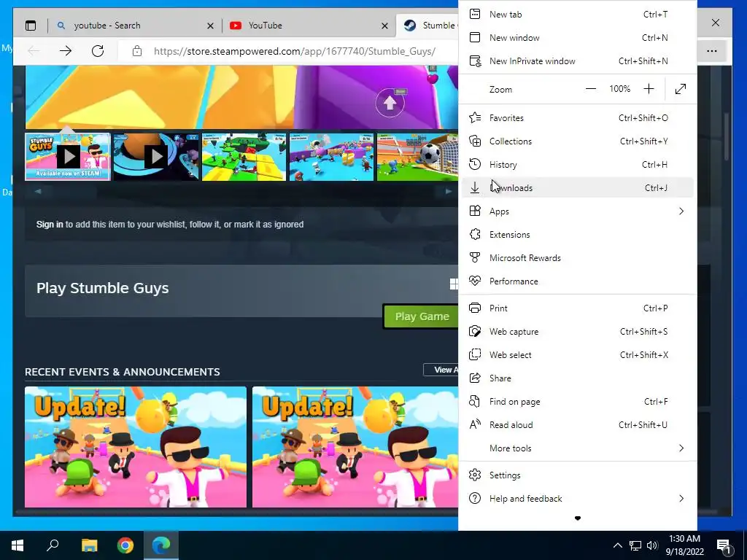This screenshot has height=560, width=747.
Task: Refresh the Steam page
Action: [x=98, y=51]
